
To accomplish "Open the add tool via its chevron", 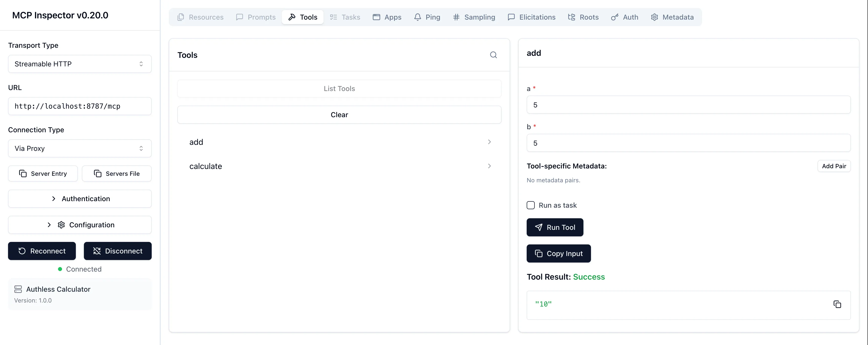I will 489,142.
